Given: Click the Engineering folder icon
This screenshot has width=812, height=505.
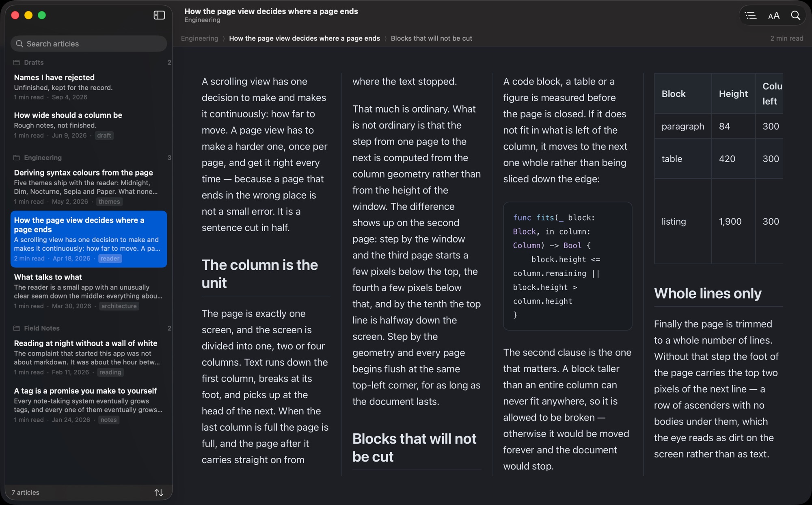Looking at the screenshot, I should (x=17, y=158).
